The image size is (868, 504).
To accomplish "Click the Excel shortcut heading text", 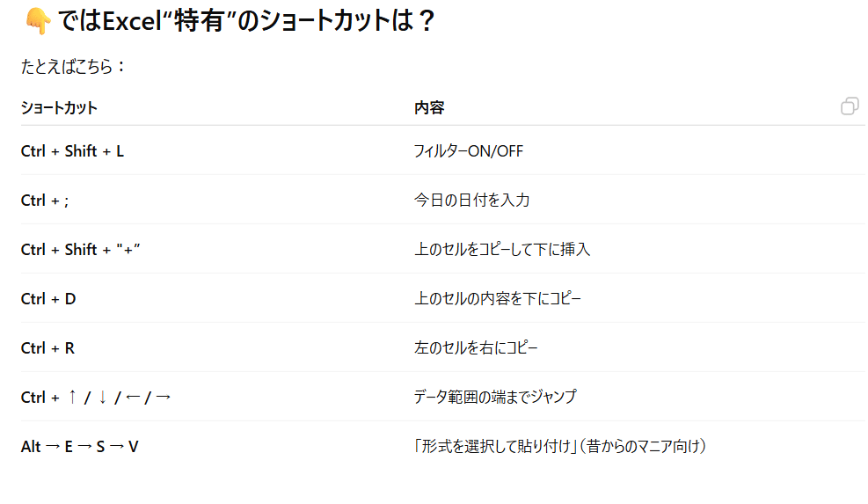I will coord(246,22).
